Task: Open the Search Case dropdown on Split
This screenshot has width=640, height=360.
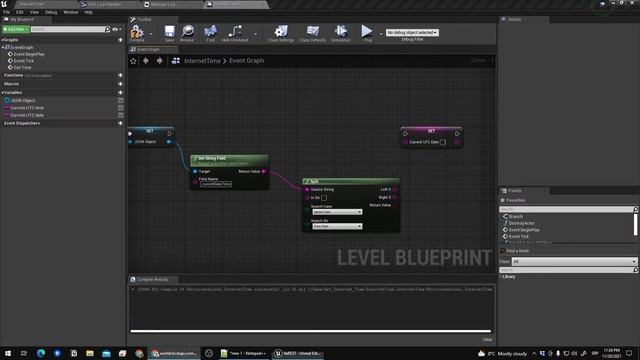Action: coord(337,212)
